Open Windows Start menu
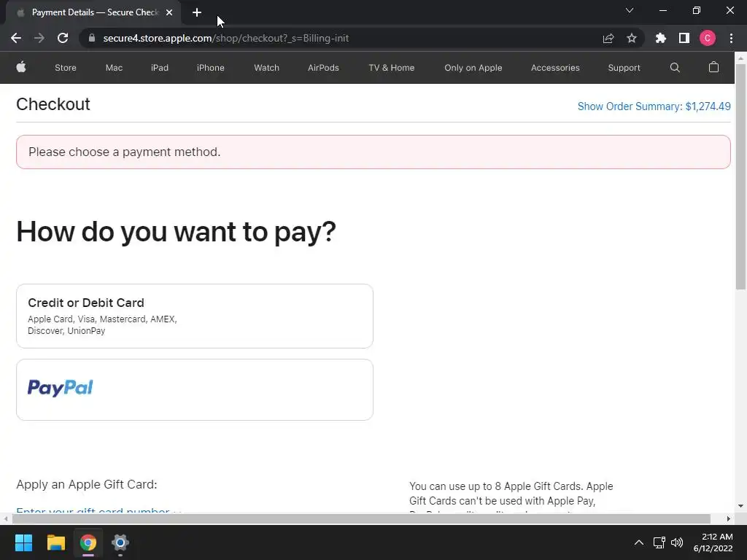This screenshot has height=560, width=747. (23, 542)
